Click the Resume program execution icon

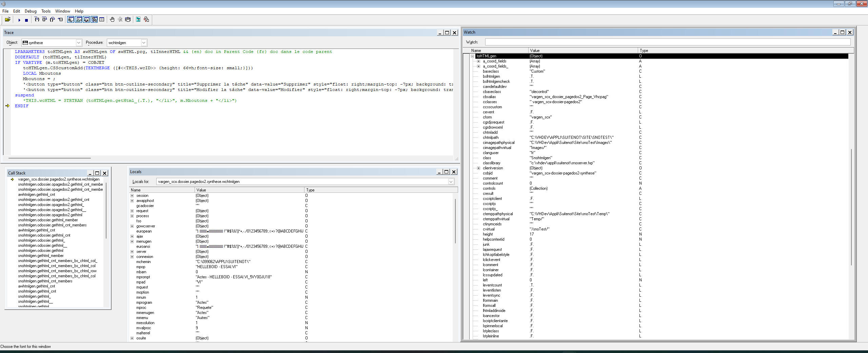[19, 20]
